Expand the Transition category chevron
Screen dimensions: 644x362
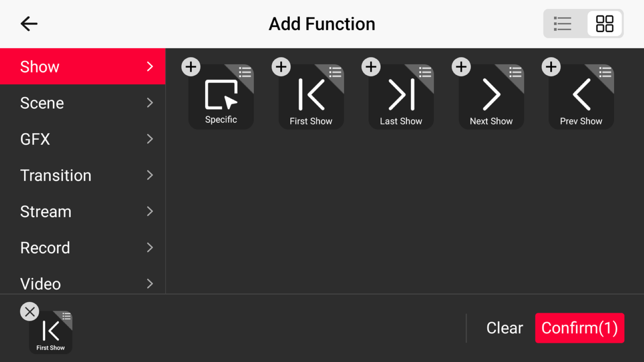pyautogui.click(x=150, y=175)
